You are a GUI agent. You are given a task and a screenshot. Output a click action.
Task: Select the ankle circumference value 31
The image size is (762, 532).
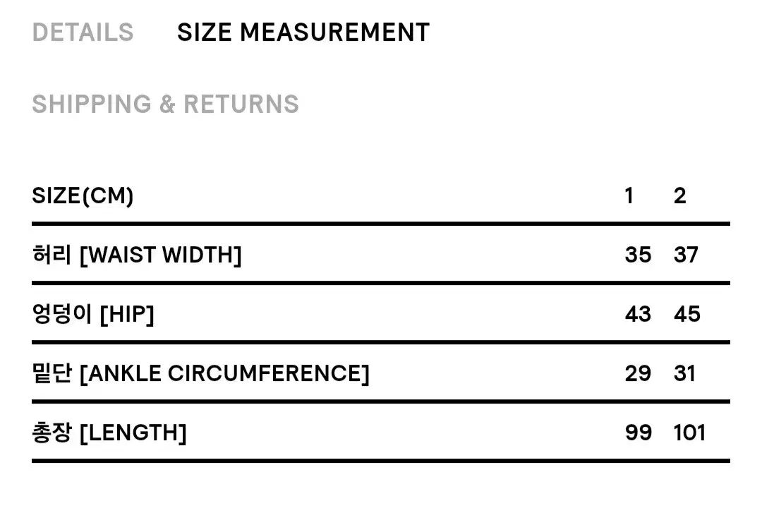click(x=684, y=374)
